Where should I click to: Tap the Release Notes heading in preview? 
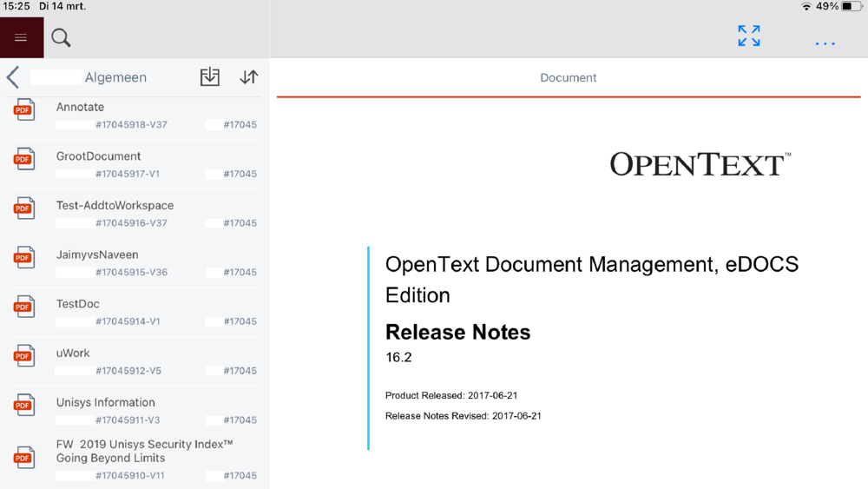click(x=457, y=333)
